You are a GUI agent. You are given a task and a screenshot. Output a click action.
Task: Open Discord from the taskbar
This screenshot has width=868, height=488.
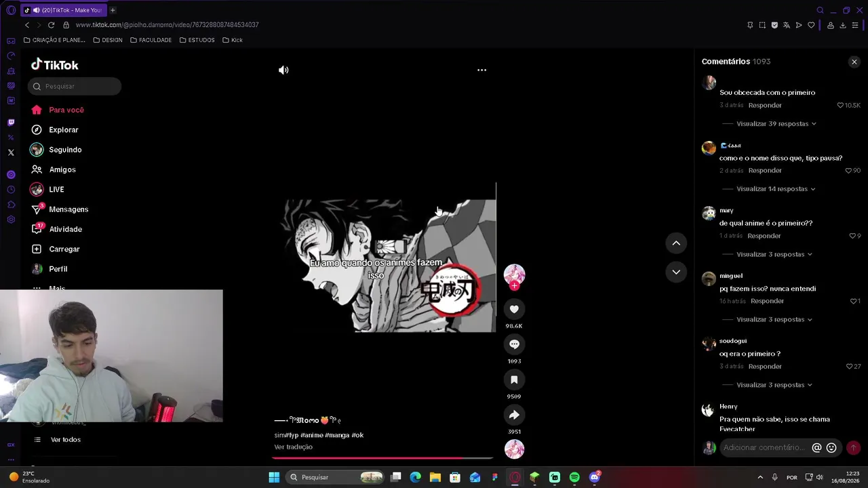[595, 477]
